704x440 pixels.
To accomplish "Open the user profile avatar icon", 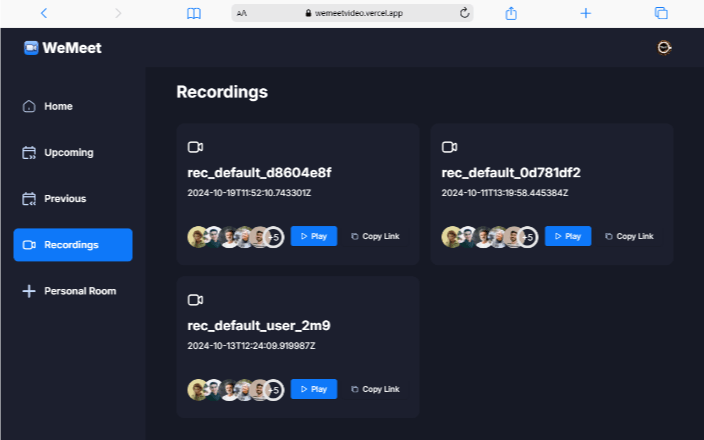I will tap(663, 48).
